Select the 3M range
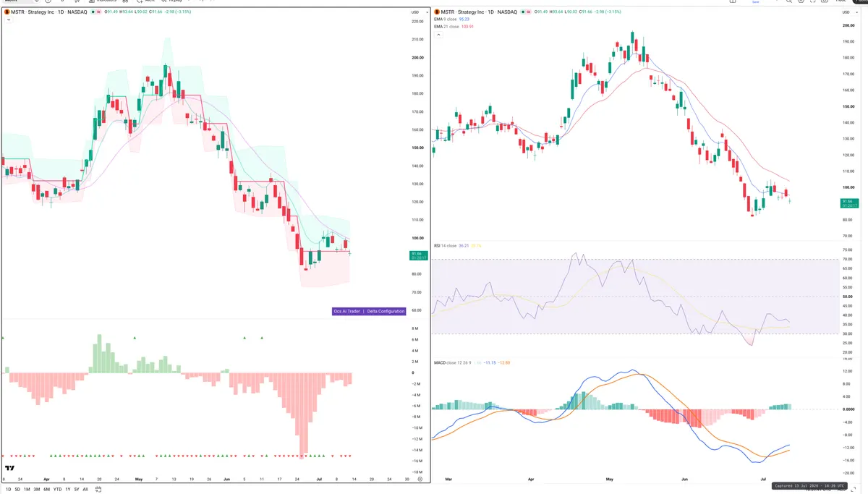Image resolution: width=868 pixels, height=494 pixels. tap(36, 489)
